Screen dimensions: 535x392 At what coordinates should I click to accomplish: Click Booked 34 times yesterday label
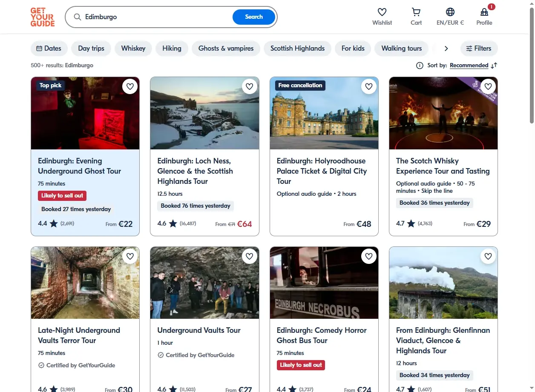click(434, 375)
